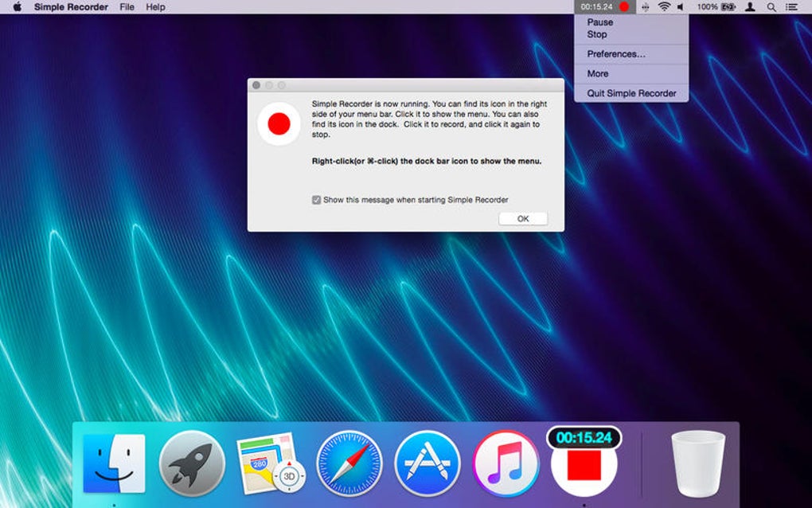The image size is (812, 508).
Task: Click the red record icon in the menu bar
Action: [x=625, y=7]
